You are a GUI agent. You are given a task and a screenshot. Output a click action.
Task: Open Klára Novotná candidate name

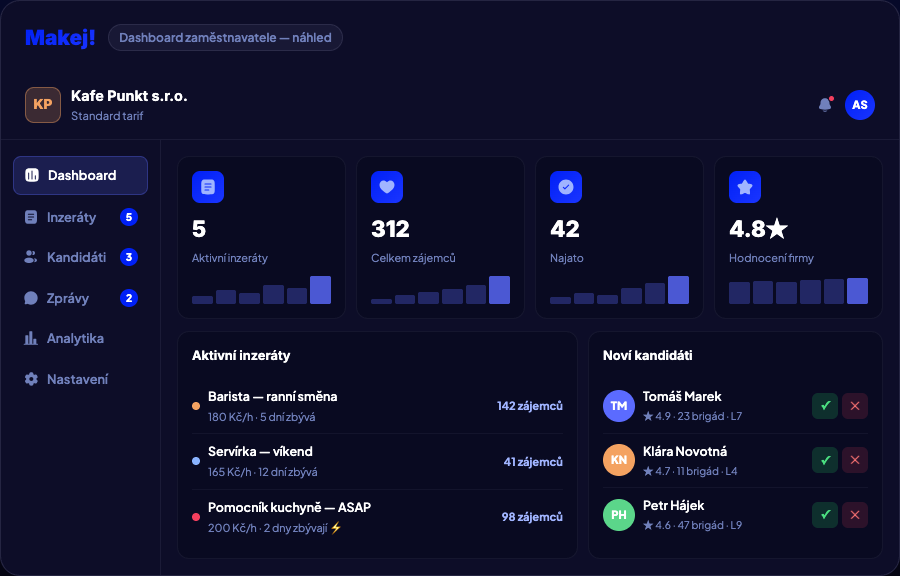pos(685,452)
